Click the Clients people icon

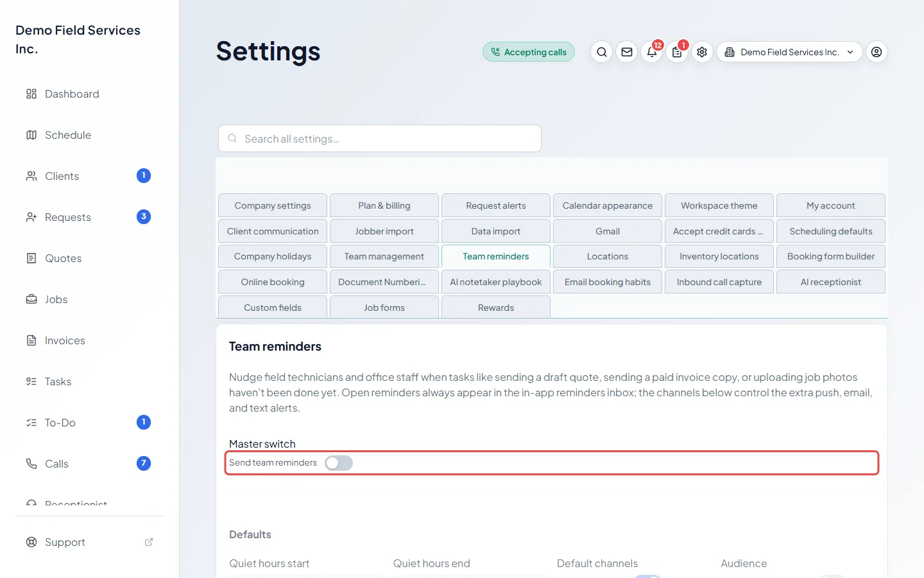31,176
